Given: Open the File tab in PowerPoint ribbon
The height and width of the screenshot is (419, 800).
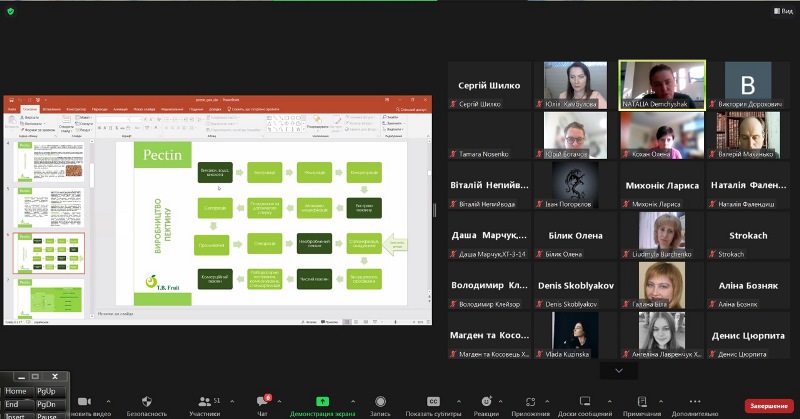Looking at the screenshot, I should click(x=10, y=109).
